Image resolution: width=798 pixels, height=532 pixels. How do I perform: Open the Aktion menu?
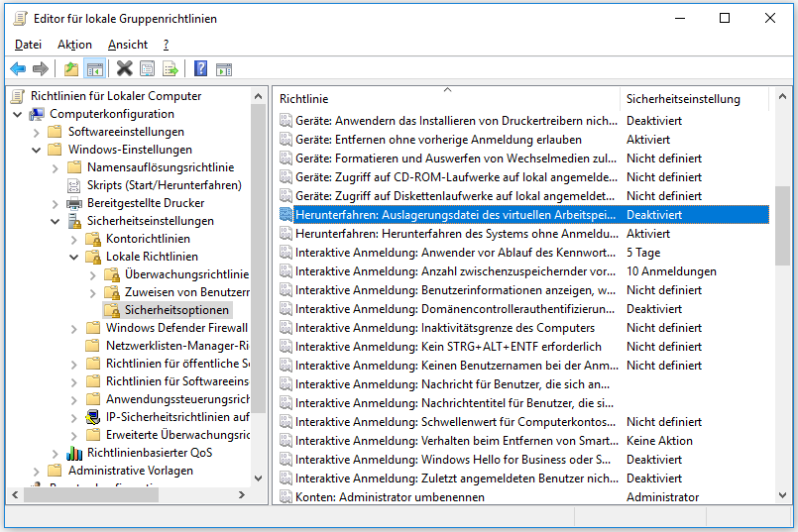tap(74, 45)
